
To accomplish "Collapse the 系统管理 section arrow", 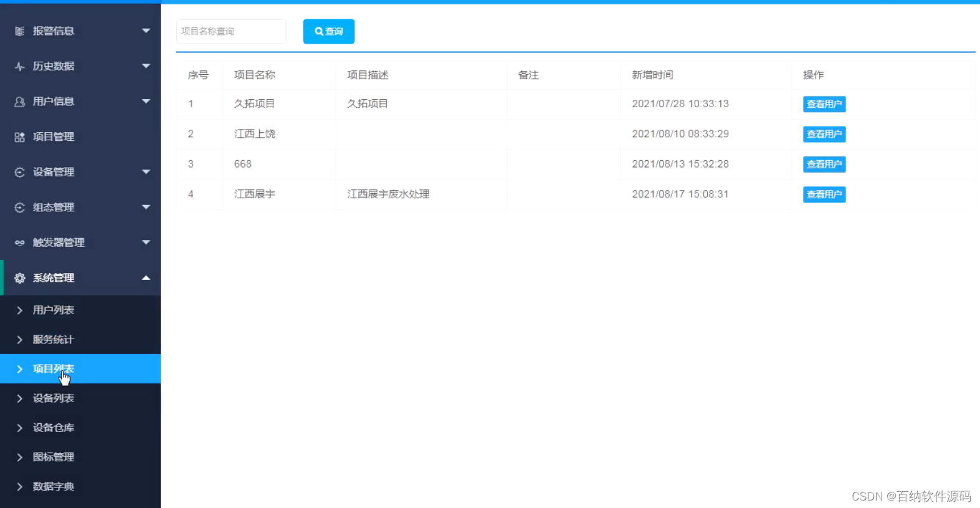I will coord(146,278).
